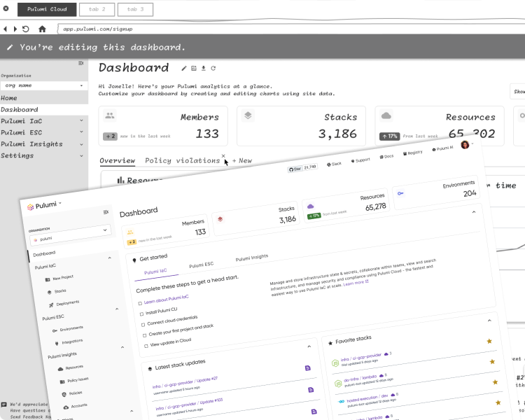This screenshot has height=420, width=525.
Task: Select the Overview tab in the wireframe dashboard
Action: [117, 161]
